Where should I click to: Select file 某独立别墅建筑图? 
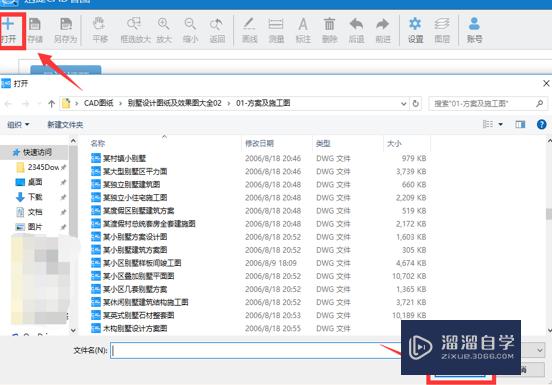131,184
